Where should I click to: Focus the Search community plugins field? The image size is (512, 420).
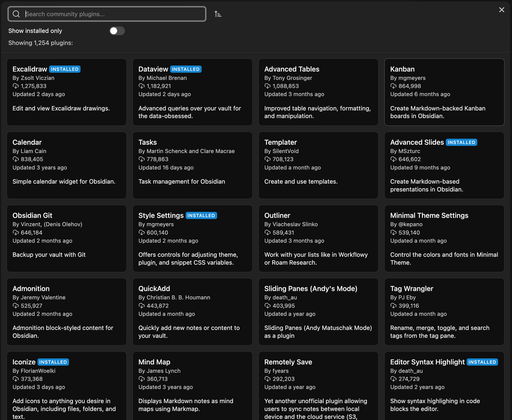[107, 14]
